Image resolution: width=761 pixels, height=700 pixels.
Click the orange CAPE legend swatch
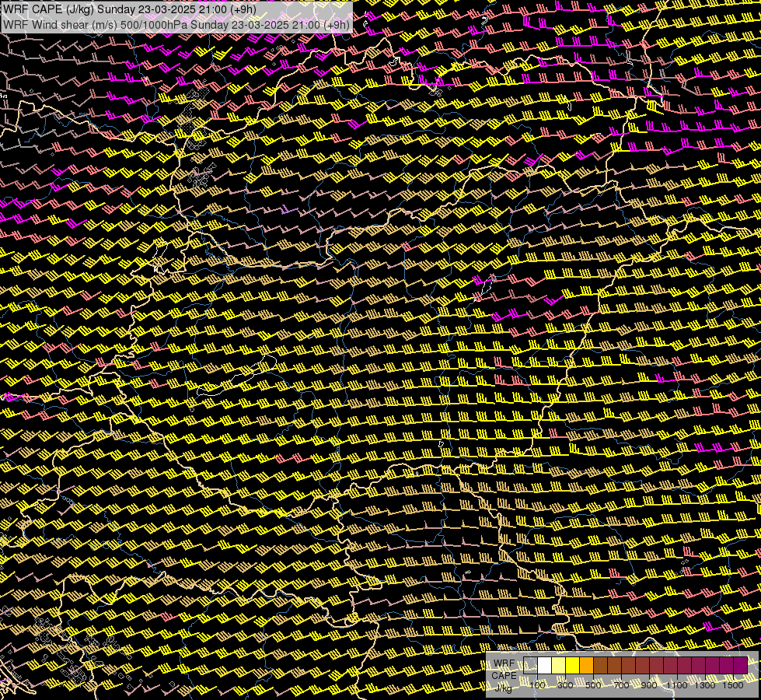[x=586, y=666]
